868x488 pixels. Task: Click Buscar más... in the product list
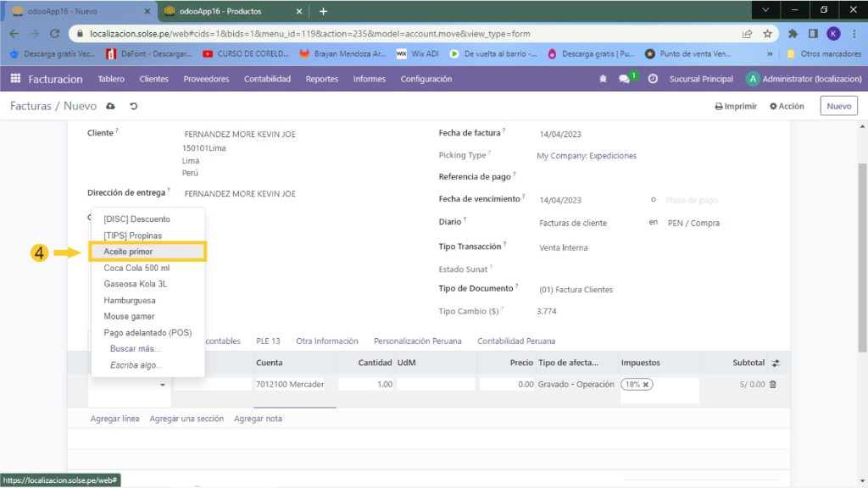136,348
